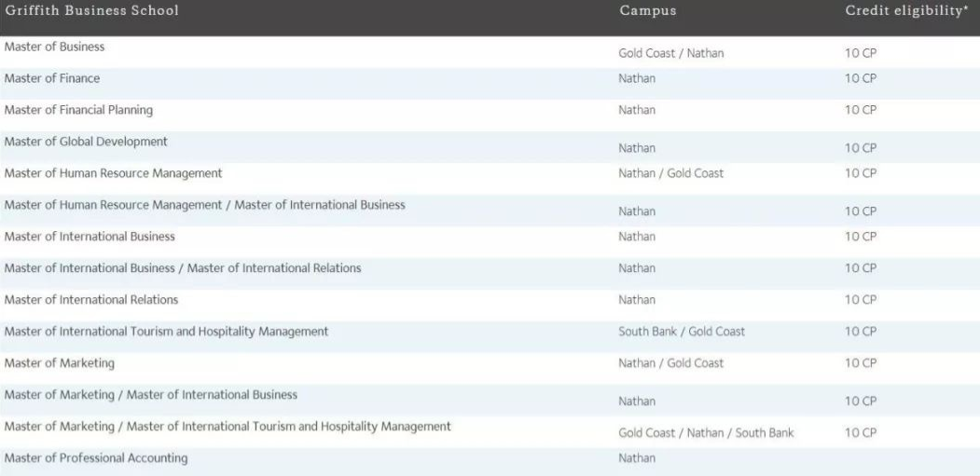Click the Campus column header
This screenshot has height=476, width=980.
pyautogui.click(x=647, y=11)
